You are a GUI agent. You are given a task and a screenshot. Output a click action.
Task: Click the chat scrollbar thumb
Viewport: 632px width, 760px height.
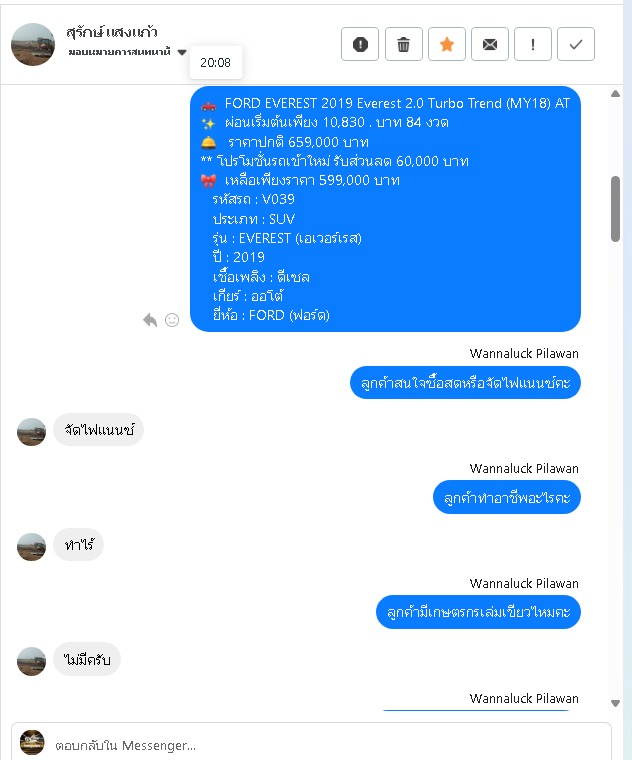(x=616, y=209)
